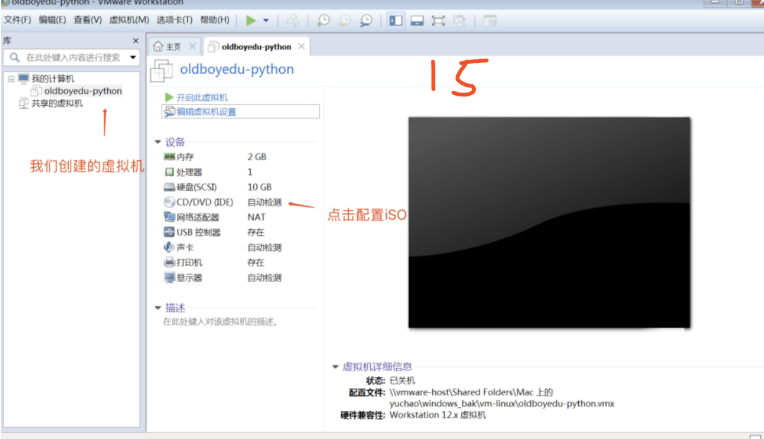Viewport: 764px width, 439px height.
Task: Click the console view toolbar icon
Action: point(490,20)
